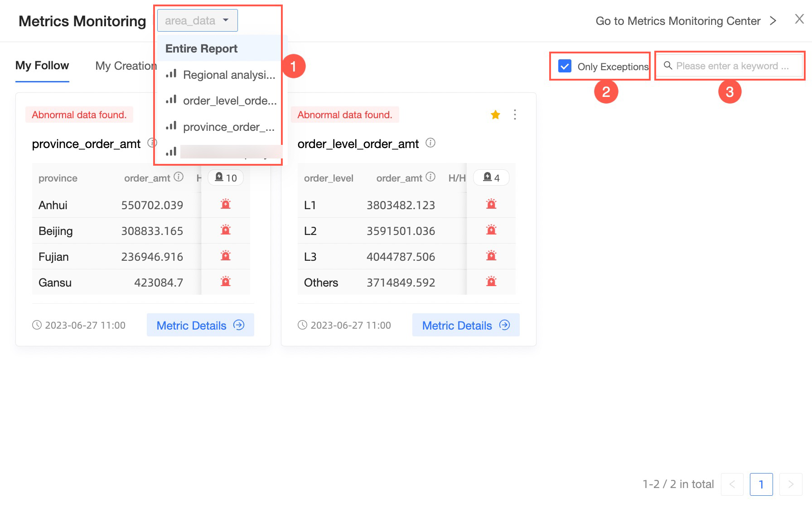Show info for order_amt column in order_level table
This screenshot has height=517, width=812.
[431, 177]
